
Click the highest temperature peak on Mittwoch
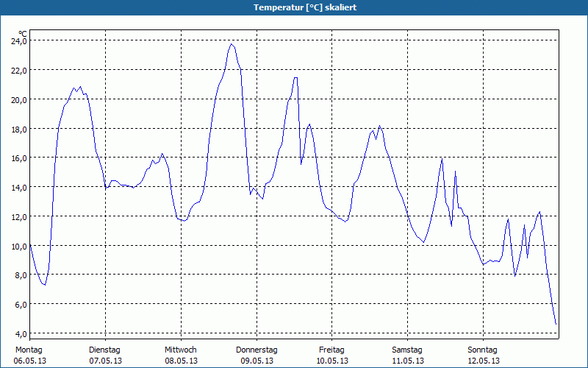[x=232, y=44]
